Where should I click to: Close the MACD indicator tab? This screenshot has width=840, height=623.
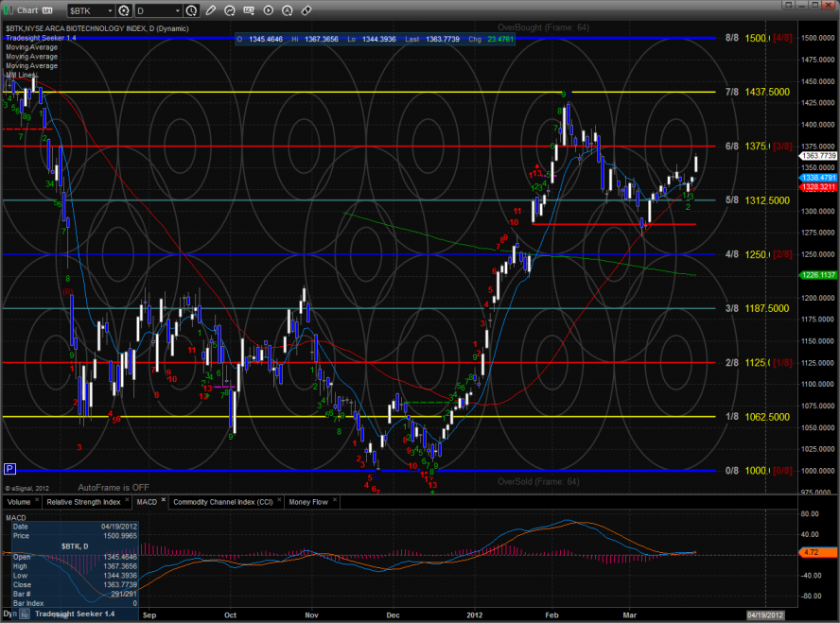click(164, 501)
